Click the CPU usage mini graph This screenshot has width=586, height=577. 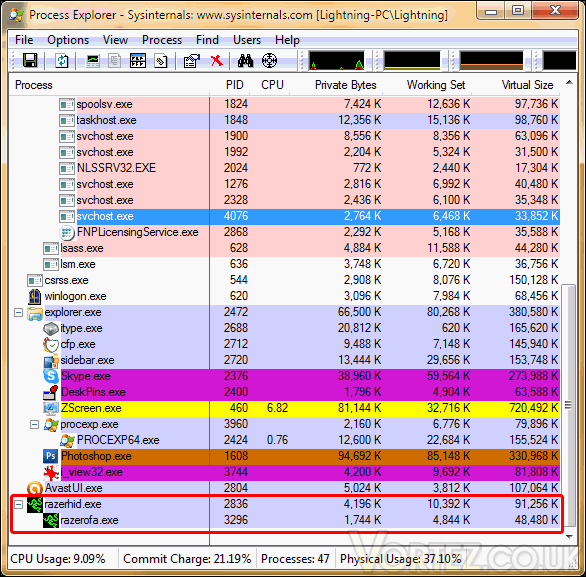pyautogui.click(x=337, y=61)
